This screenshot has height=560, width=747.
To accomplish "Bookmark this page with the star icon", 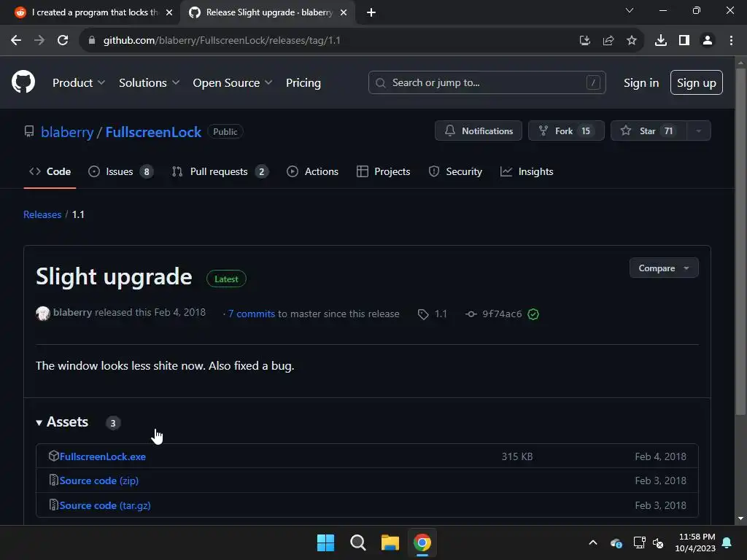I will click(x=632, y=41).
